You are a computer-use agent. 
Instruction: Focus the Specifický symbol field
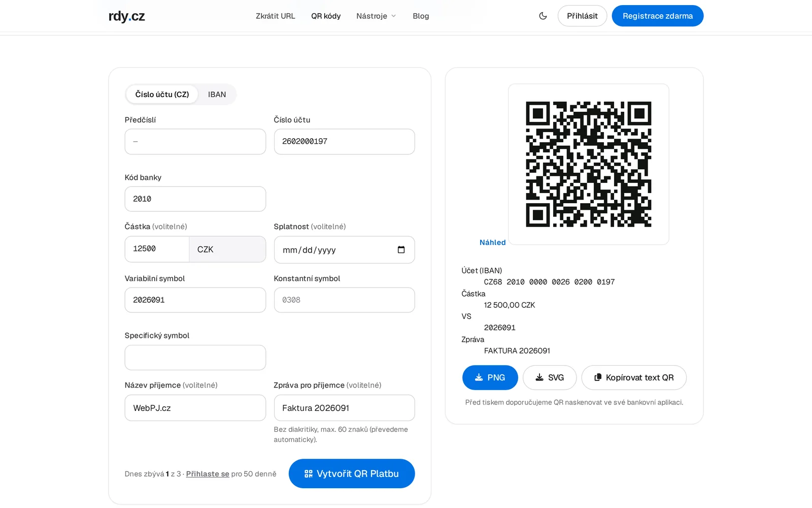pyautogui.click(x=195, y=358)
